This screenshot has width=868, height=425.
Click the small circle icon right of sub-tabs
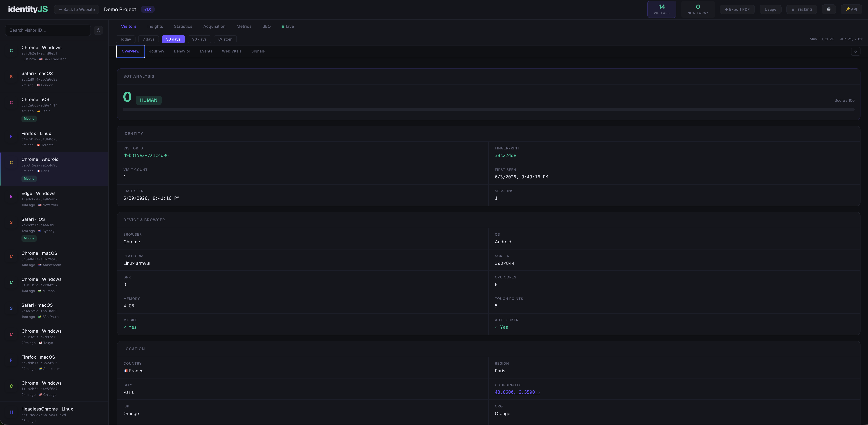pyautogui.click(x=856, y=51)
